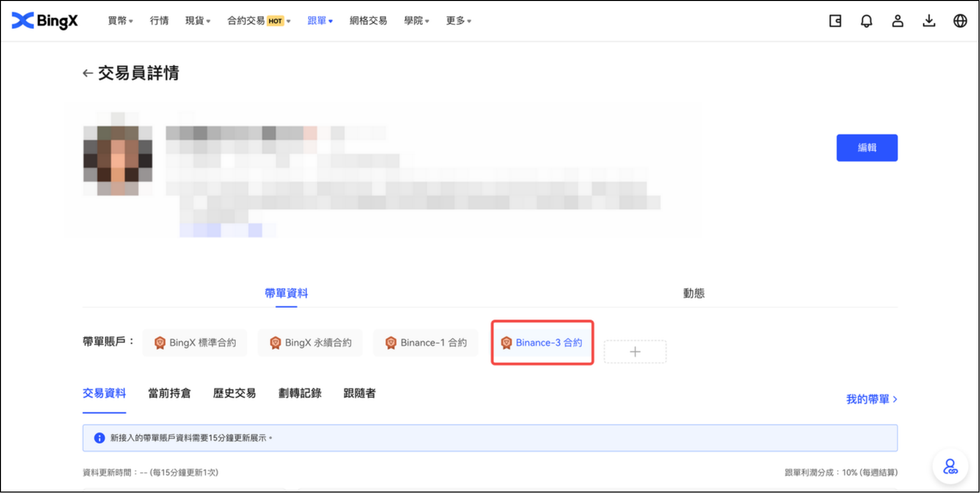Open the customer support chat icon
The height and width of the screenshot is (493, 980).
pos(950,467)
